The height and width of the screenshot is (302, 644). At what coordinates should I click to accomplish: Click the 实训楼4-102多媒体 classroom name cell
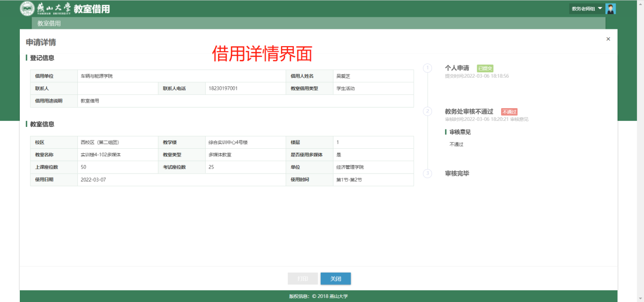pos(101,154)
